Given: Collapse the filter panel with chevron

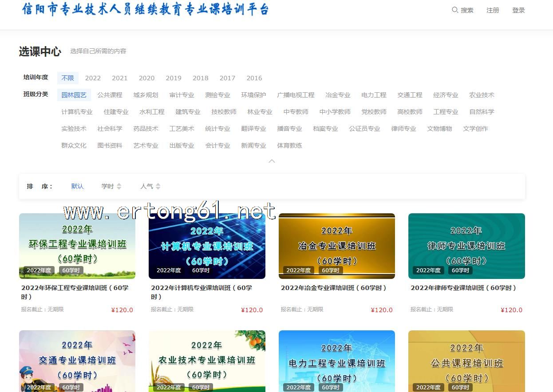Looking at the screenshot, I should coord(272,161).
